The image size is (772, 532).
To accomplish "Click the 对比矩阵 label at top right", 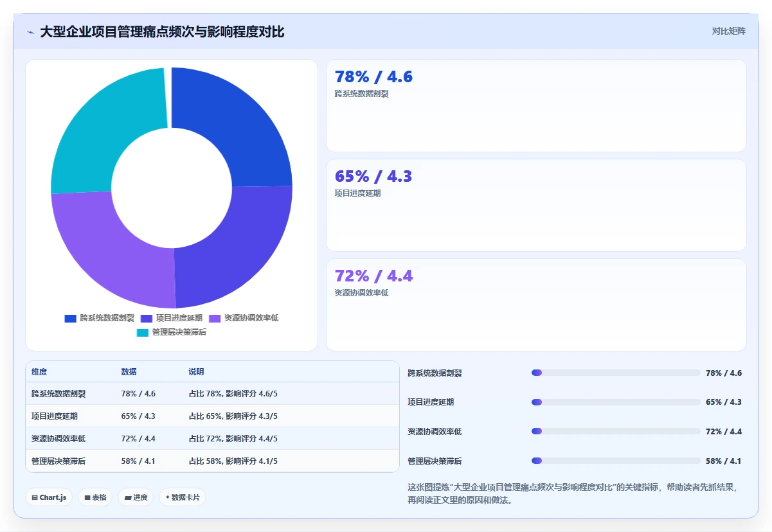I will (728, 31).
